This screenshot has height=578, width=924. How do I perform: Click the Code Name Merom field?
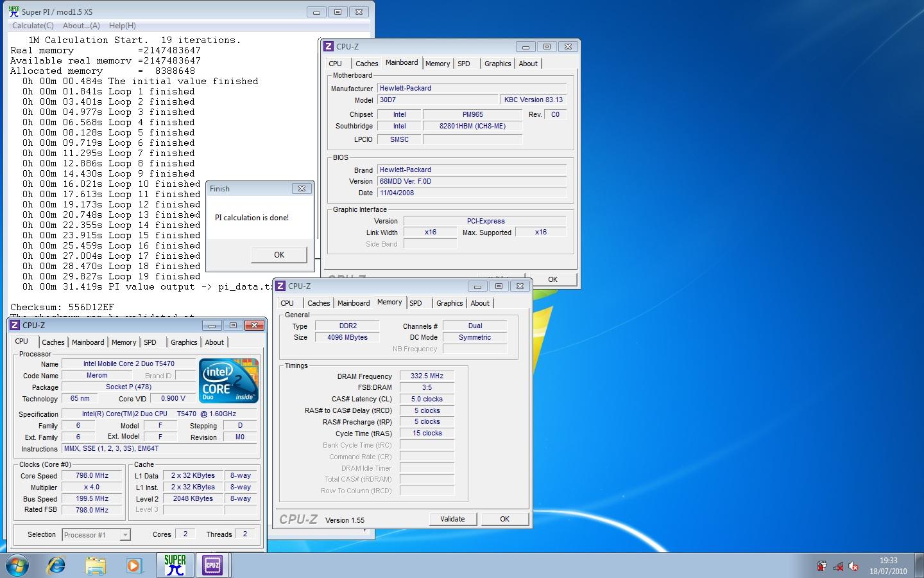(97, 375)
